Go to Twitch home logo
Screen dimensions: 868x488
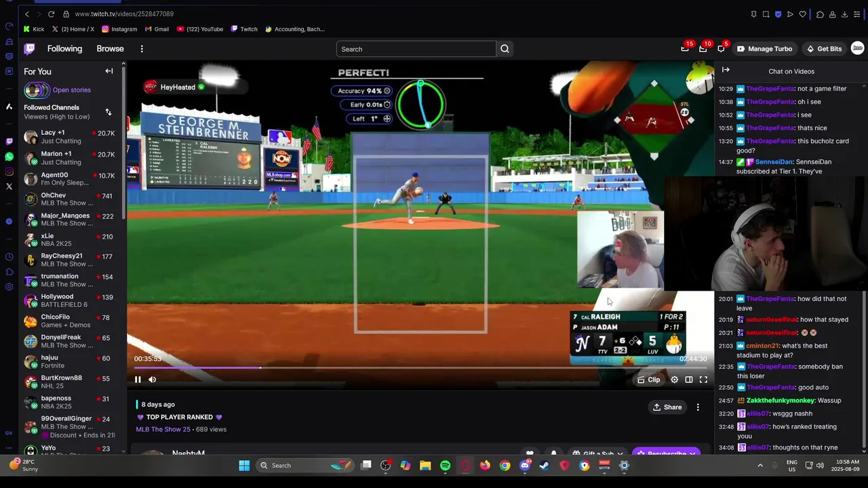tap(30, 49)
